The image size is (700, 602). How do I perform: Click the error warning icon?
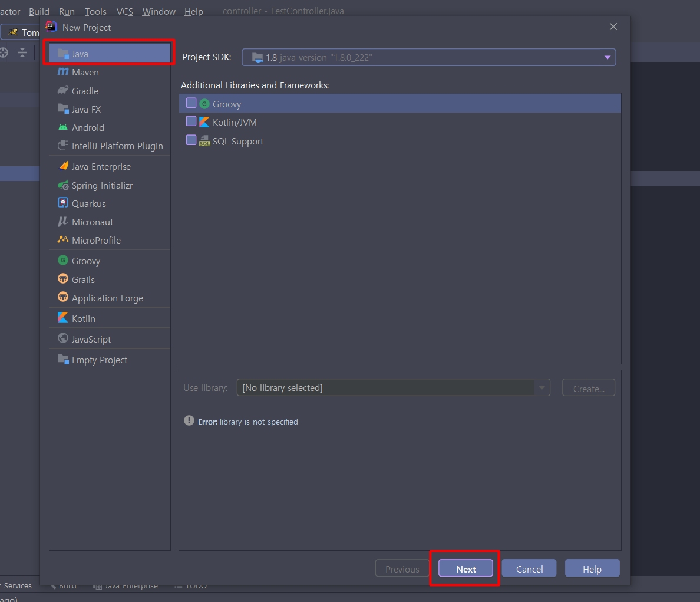coord(189,420)
